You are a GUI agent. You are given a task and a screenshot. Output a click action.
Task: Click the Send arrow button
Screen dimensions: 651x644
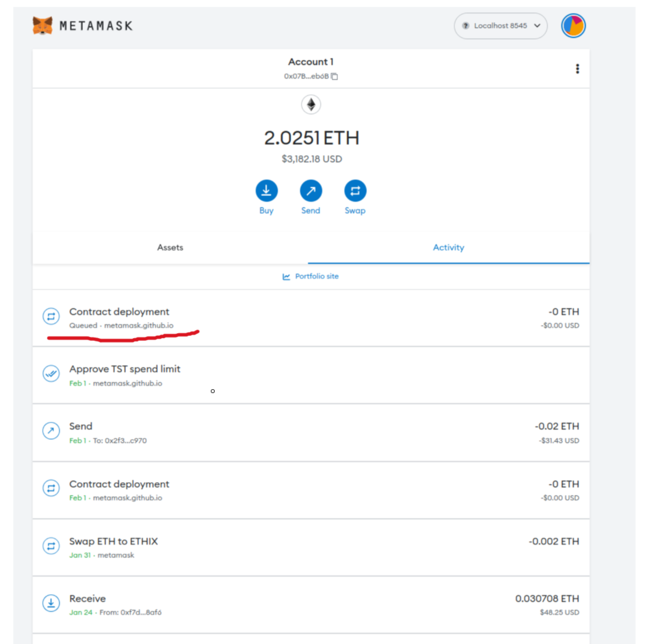311,190
